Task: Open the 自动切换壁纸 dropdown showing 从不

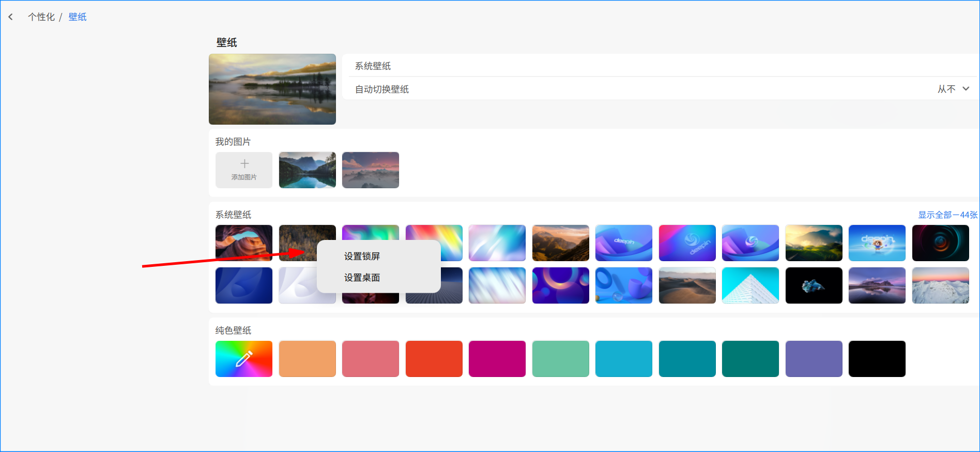Action: pos(953,89)
